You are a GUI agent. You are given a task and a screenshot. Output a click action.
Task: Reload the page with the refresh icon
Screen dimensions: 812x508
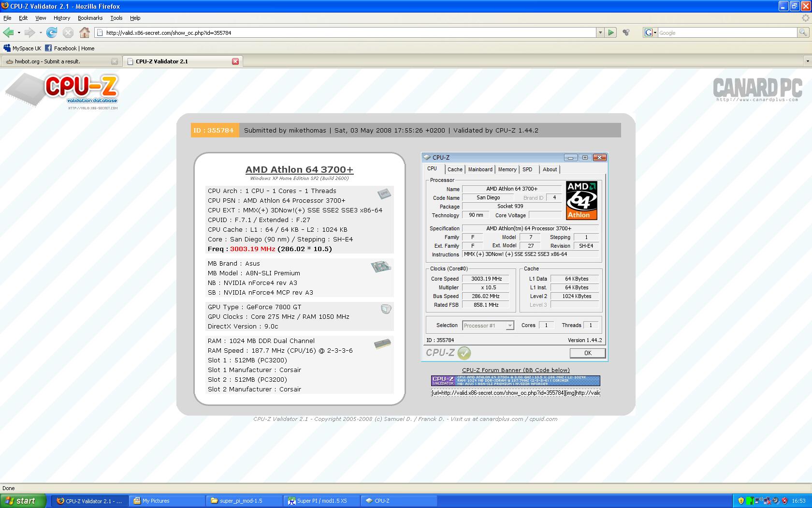point(52,32)
